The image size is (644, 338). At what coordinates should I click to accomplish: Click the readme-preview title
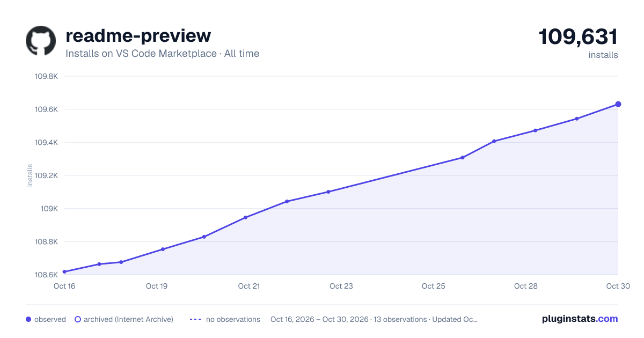click(138, 35)
